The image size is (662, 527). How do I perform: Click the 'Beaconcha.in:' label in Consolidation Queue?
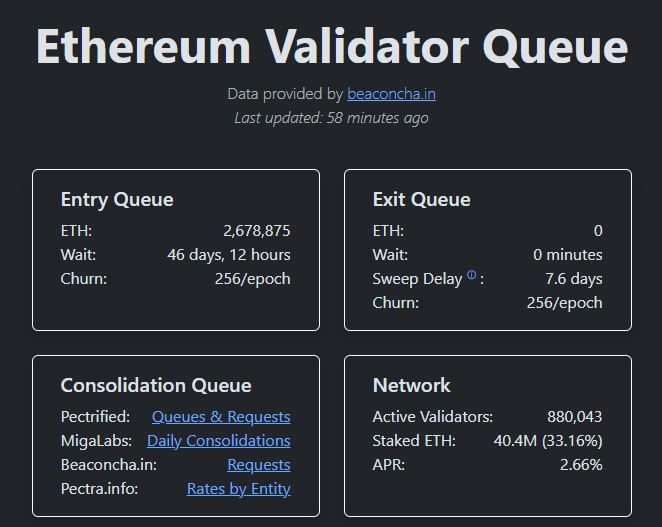pyautogui.click(x=109, y=465)
